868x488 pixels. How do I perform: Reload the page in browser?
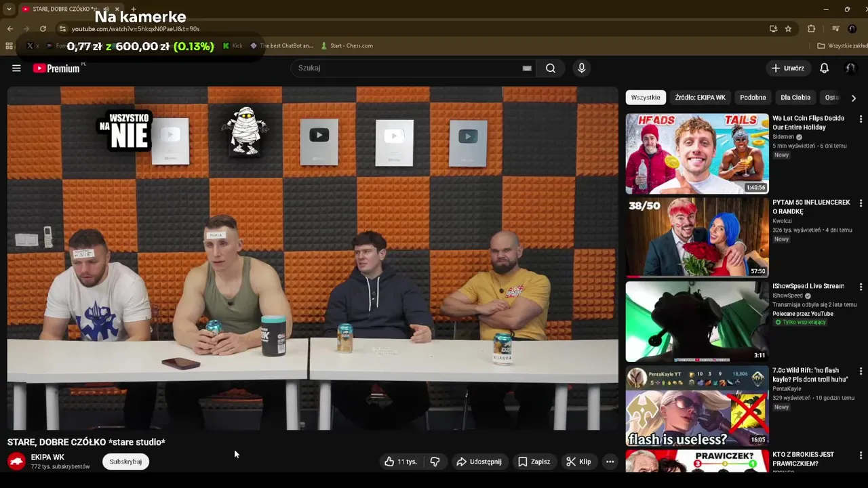click(x=43, y=28)
